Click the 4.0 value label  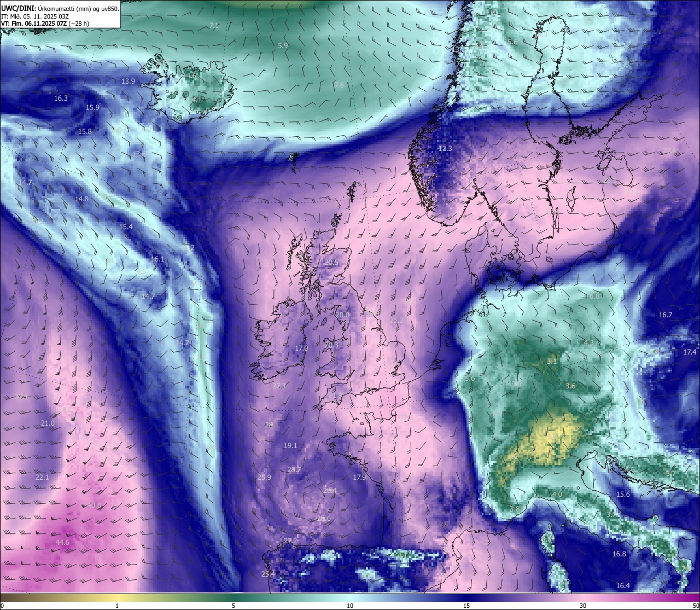557,495
